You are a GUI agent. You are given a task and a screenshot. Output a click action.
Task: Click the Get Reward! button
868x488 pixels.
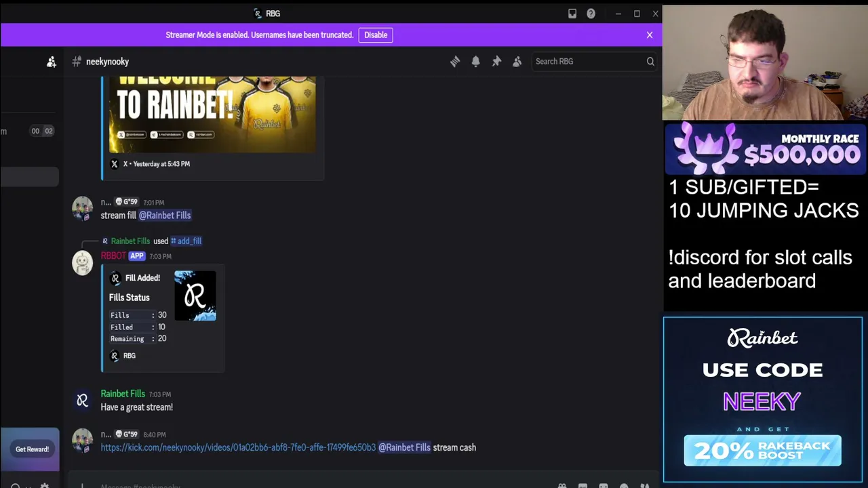point(32,449)
